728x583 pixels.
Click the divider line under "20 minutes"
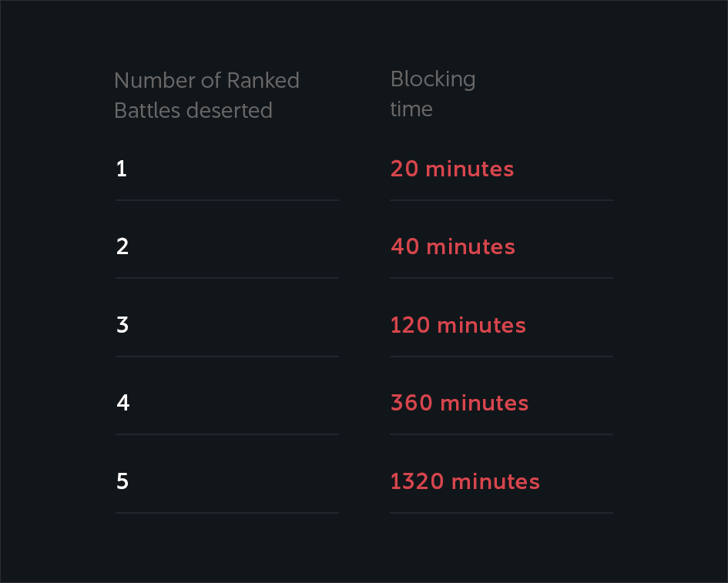501,200
